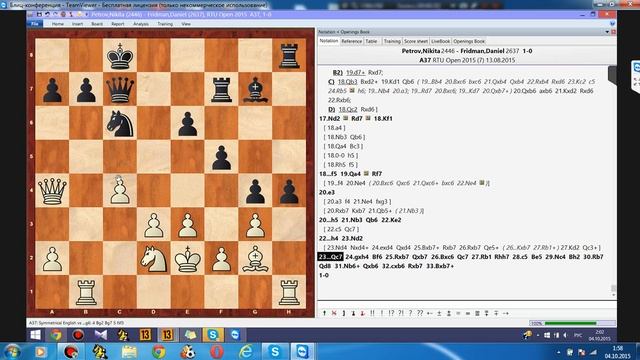Switch to the LiveBook tab
This screenshot has width=640, height=360.
click(x=440, y=41)
